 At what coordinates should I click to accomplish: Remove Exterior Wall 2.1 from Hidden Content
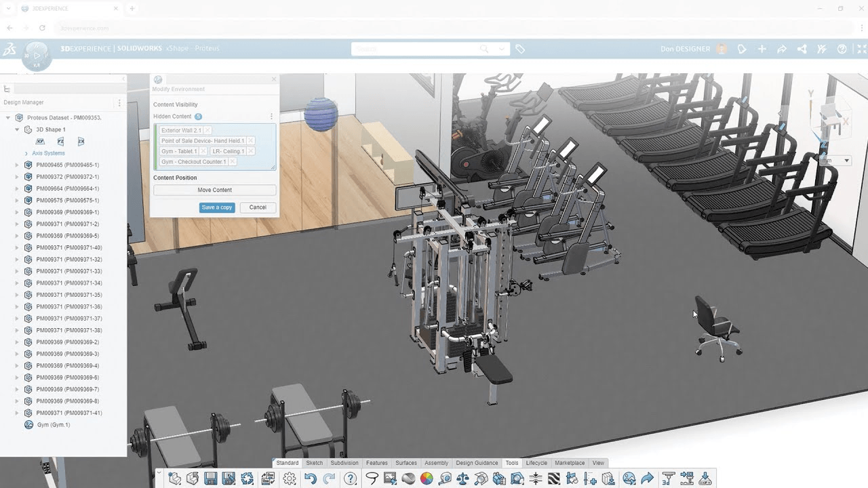pos(208,130)
